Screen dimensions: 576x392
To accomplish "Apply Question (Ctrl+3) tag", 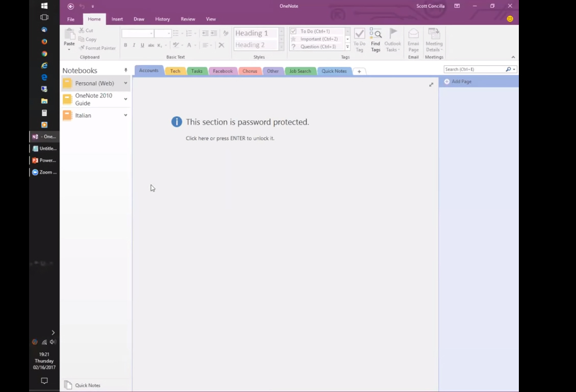I will coord(315,46).
